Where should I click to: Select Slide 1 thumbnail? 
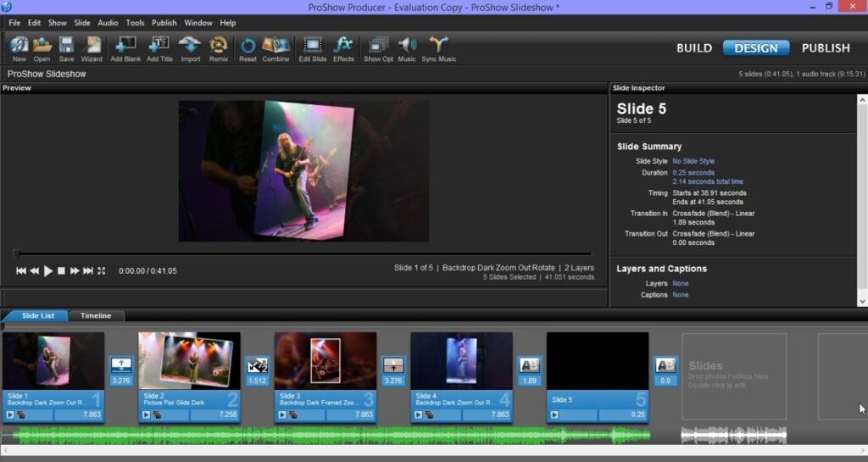(x=53, y=361)
